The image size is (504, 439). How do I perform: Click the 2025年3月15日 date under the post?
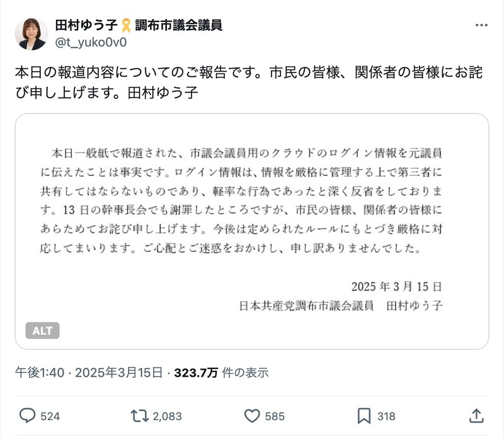click(118, 373)
